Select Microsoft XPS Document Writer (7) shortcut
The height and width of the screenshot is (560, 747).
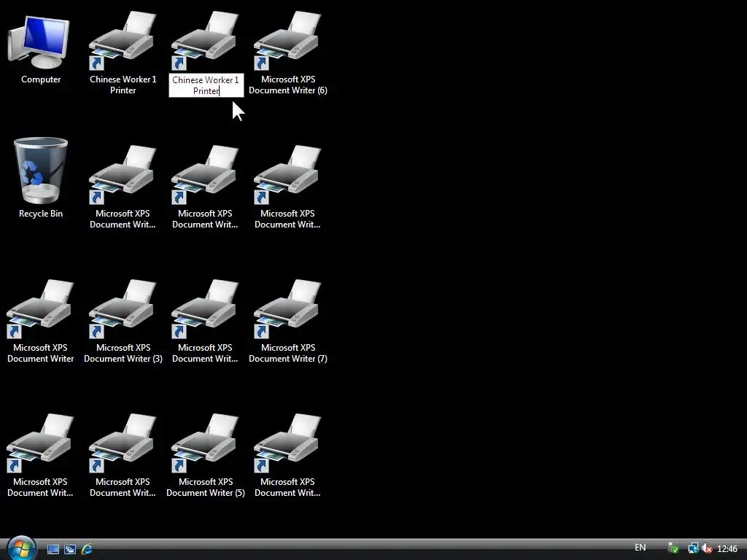287,322
